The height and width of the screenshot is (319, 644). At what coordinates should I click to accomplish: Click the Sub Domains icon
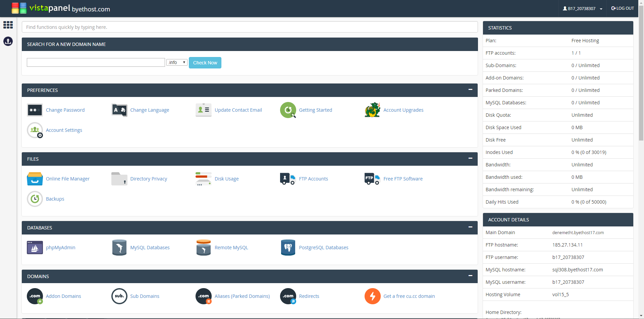119,296
